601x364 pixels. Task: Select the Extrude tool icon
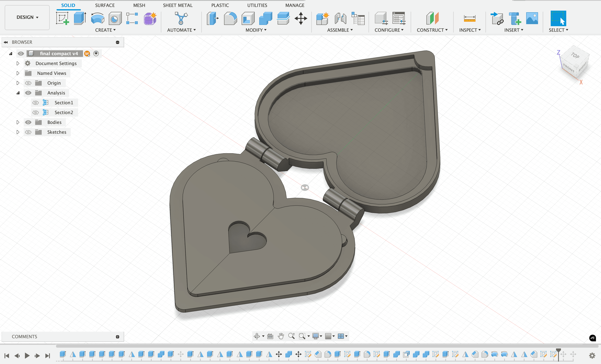click(80, 19)
